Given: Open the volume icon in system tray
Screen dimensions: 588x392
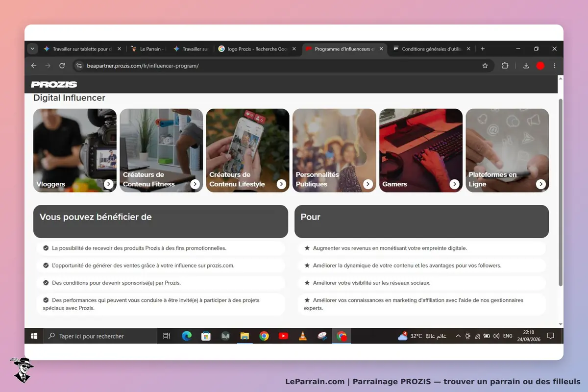Looking at the screenshot, I should [x=496, y=336].
